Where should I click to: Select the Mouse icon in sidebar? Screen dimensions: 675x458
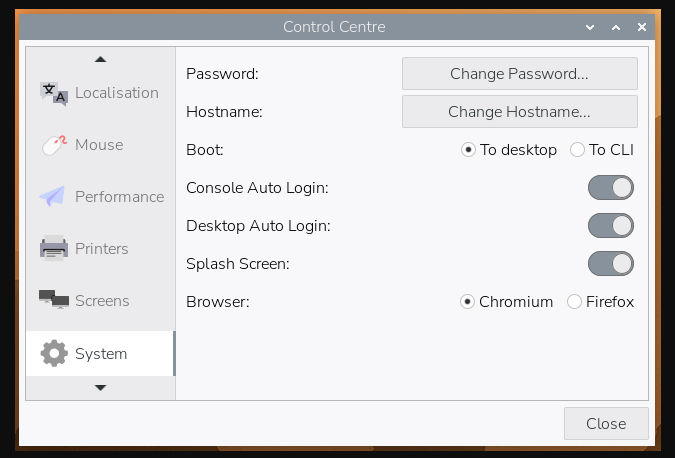[x=54, y=145]
